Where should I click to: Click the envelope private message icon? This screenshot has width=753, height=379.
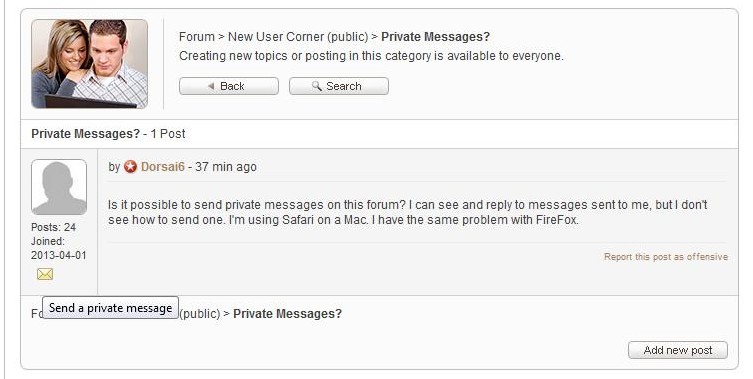pyautogui.click(x=45, y=274)
